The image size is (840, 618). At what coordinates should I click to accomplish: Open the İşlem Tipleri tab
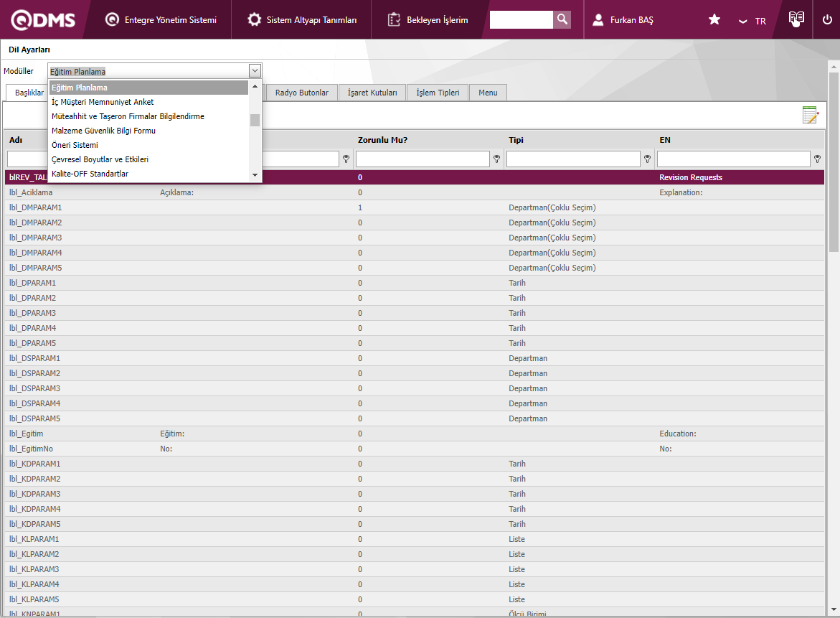438,93
